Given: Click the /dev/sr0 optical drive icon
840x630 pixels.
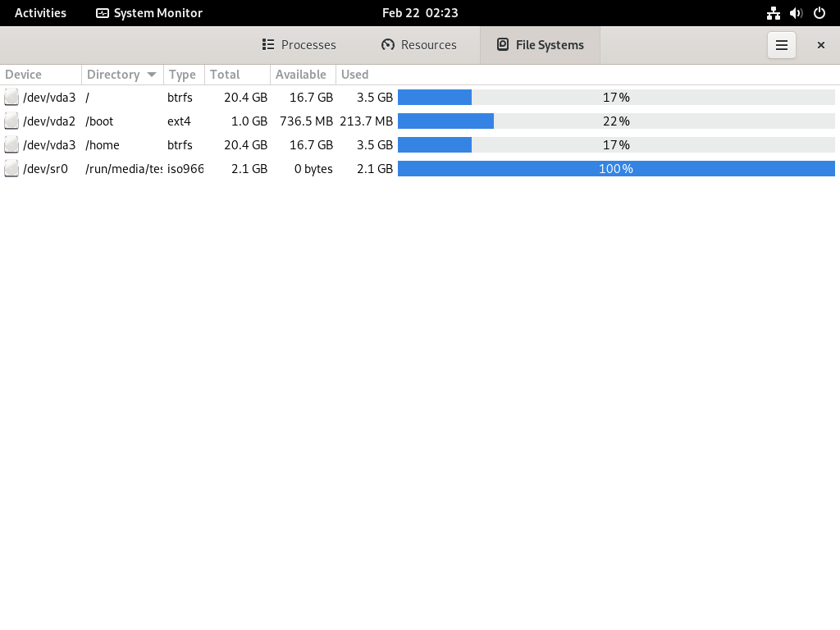Looking at the screenshot, I should pyautogui.click(x=11, y=169).
